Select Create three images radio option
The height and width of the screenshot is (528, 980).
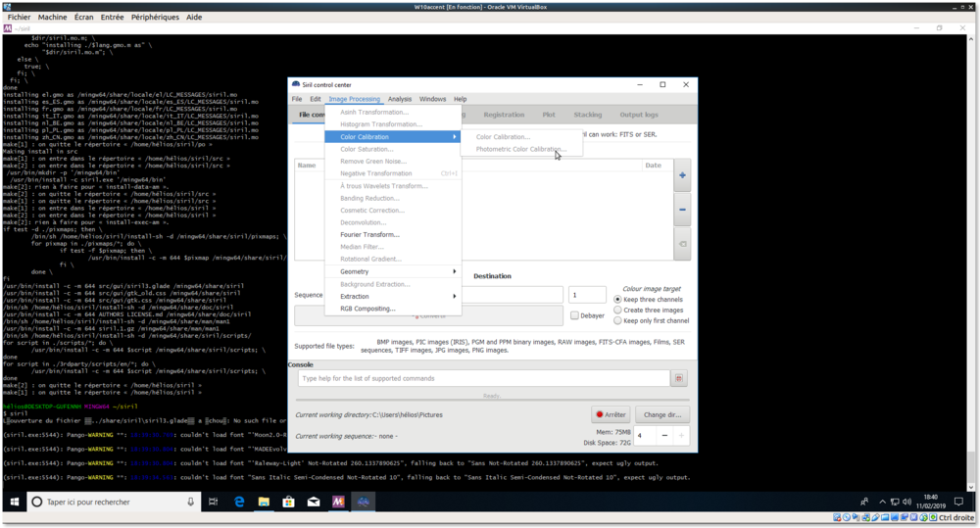(x=617, y=310)
